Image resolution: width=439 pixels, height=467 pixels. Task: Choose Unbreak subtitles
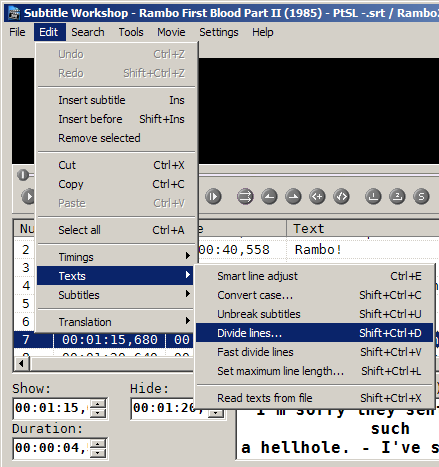point(314,314)
